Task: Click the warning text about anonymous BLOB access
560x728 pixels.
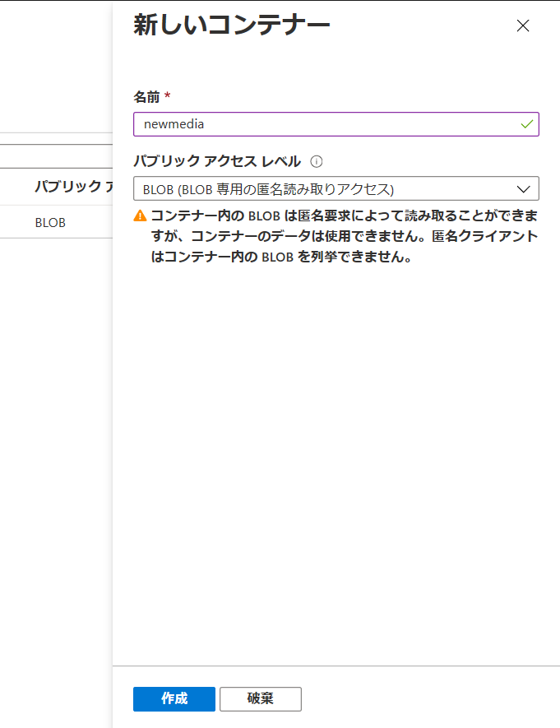Action: [344, 236]
